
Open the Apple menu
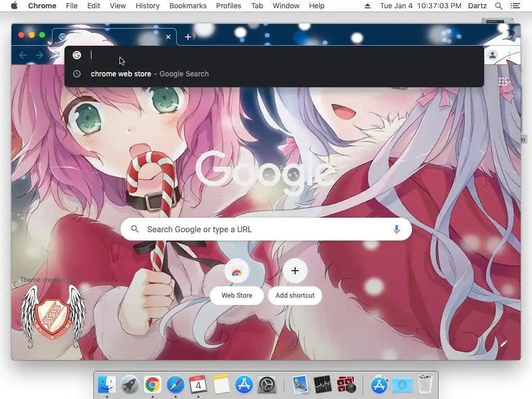14,6
